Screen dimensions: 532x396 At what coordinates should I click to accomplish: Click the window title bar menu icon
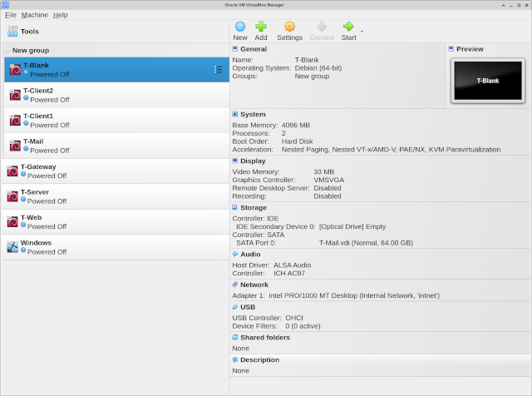[x=5, y=5]
